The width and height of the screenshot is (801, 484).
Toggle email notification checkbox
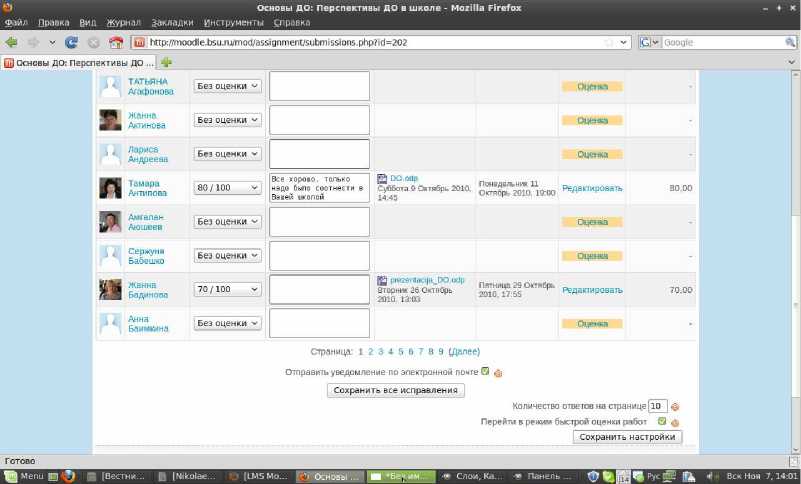(x=485, y=371)
